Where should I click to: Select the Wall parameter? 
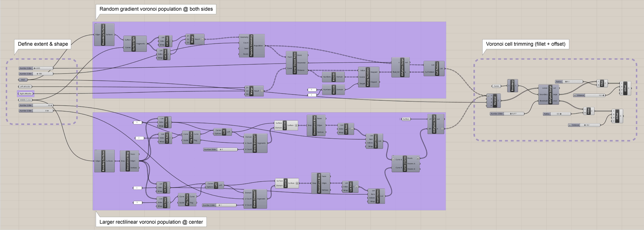coord(23,80)
